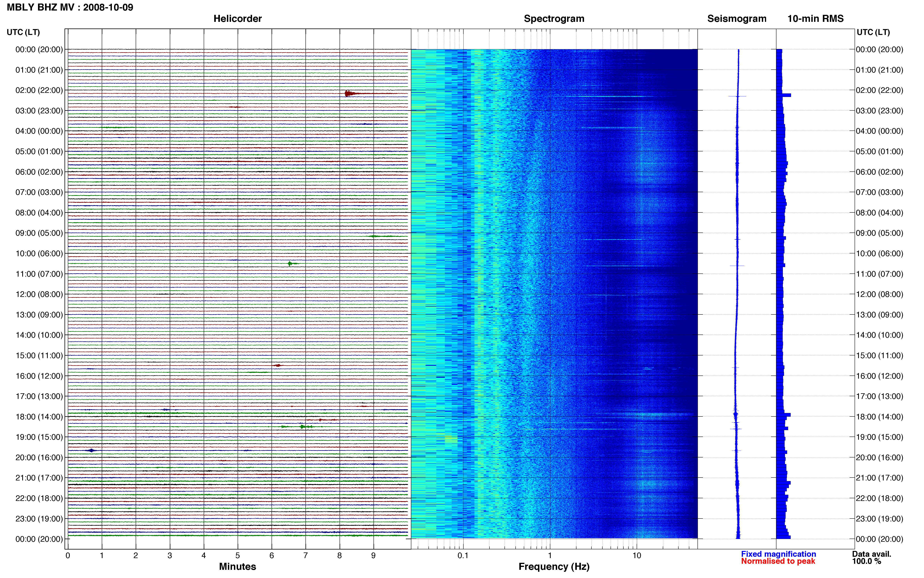
Task: Click the right '19:00 (15:00)' time label
Action: [x=879, y=437]
